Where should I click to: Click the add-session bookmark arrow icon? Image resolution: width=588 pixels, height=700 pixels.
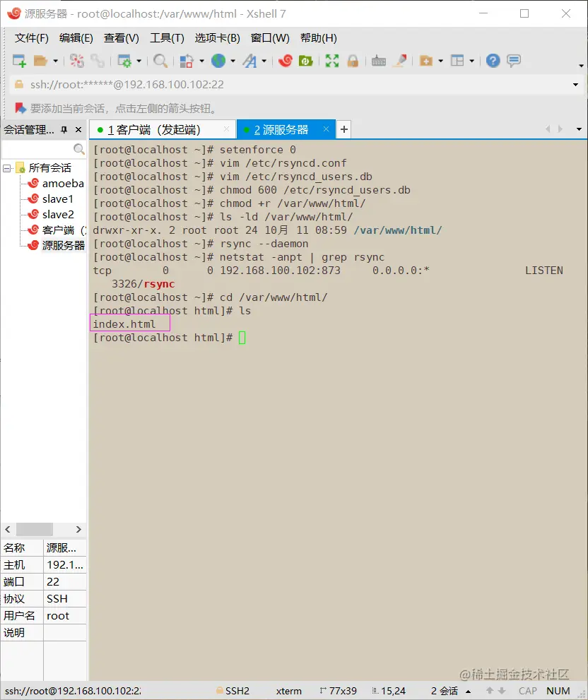[20, 108]
